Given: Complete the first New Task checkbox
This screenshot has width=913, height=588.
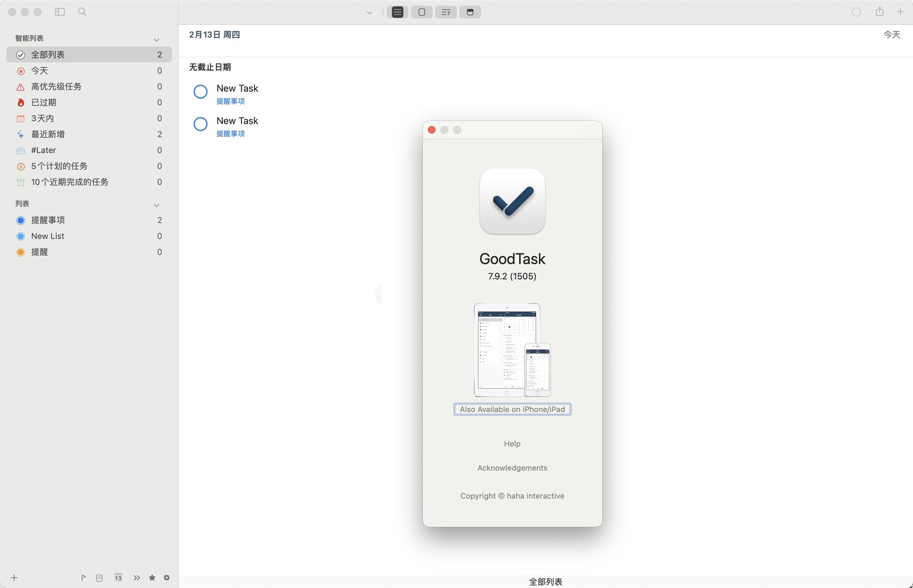Looking at the screenshot, I should click(x=200, y=91).
